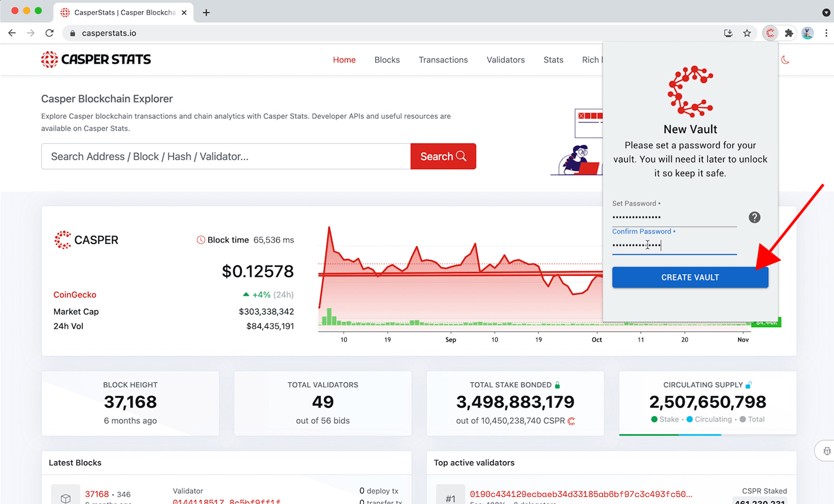
Task: Click the clock icon next to Block time
Action: 201,240
